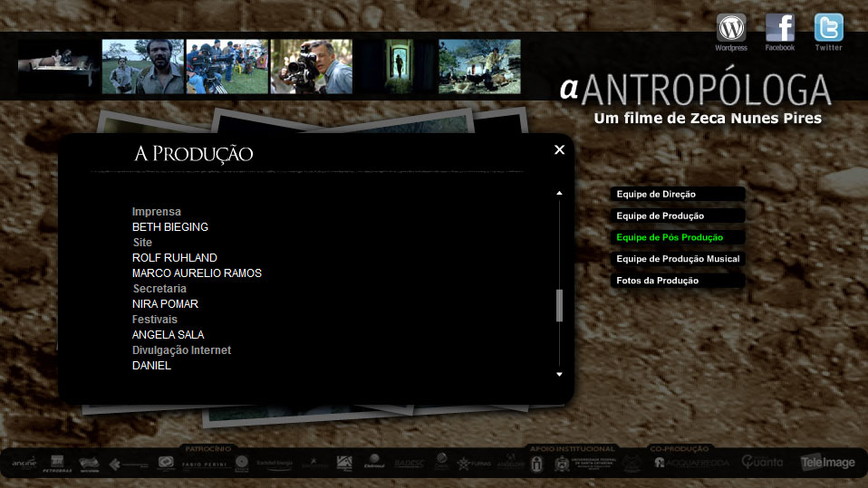Click the name 'MARCO AURELIO RAMOS'

197,273
